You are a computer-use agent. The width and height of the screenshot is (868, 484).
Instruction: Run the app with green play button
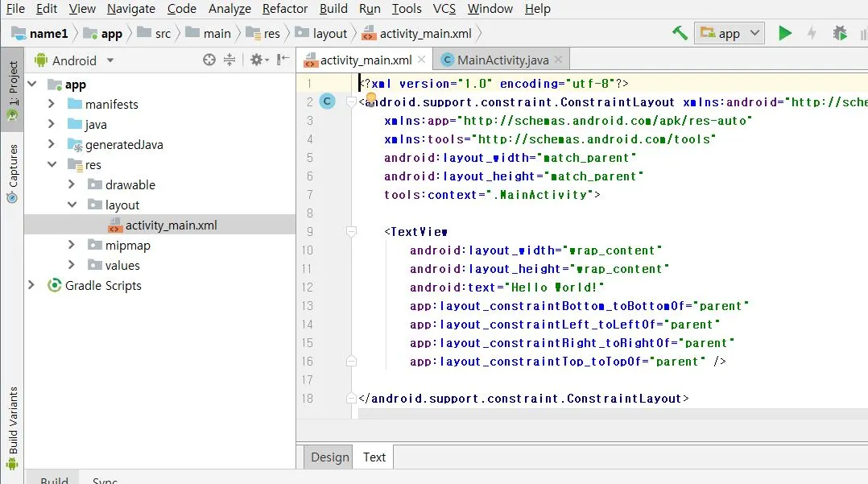point(784,33)
